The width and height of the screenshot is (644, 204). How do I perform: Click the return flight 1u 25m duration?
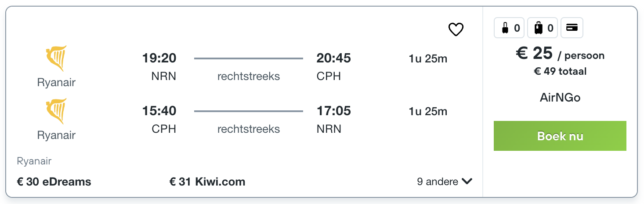[428, 111]
